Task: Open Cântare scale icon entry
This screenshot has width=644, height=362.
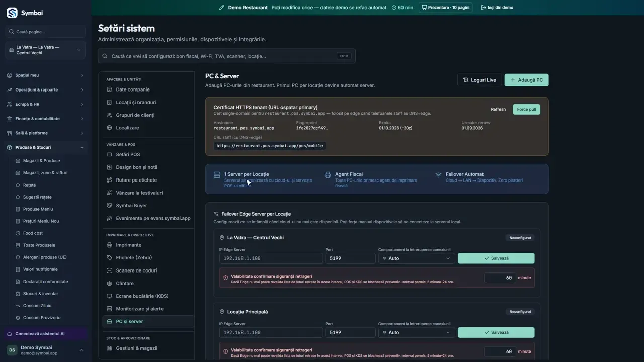Action: click(x=110, y=284)
